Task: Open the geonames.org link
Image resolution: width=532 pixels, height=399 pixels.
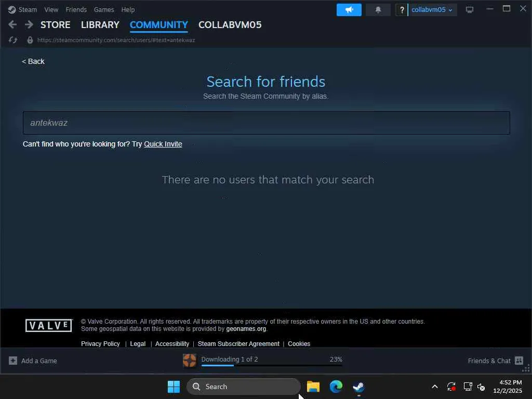Action: [x=246, y=329]
